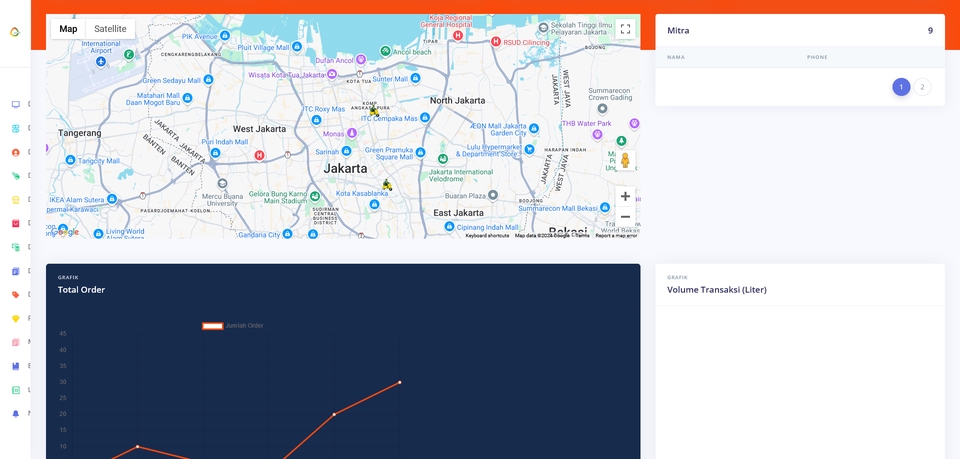Click the Monas landmark pin
This screenshot has height=459, width=960.
coord(351,133)
